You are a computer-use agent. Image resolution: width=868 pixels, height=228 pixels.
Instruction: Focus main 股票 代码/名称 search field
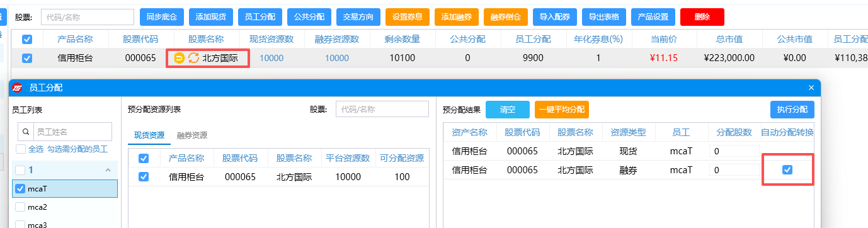[x=88, y=17]
